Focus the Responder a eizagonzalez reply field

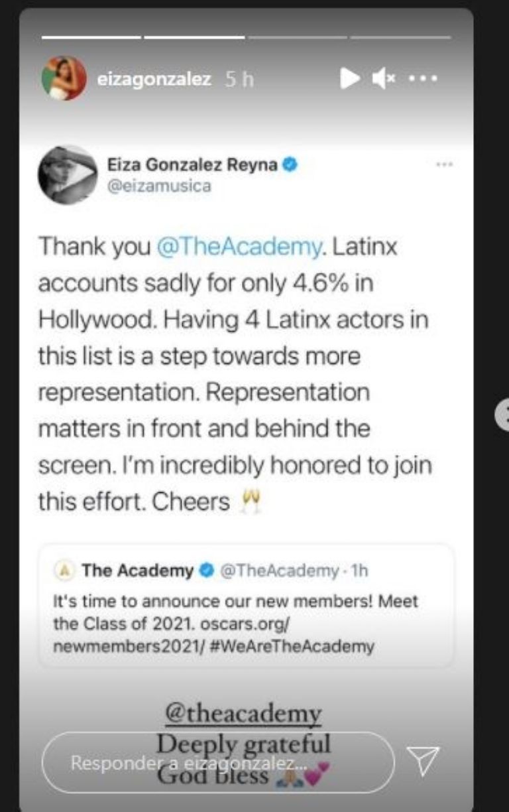click(218, 762)
